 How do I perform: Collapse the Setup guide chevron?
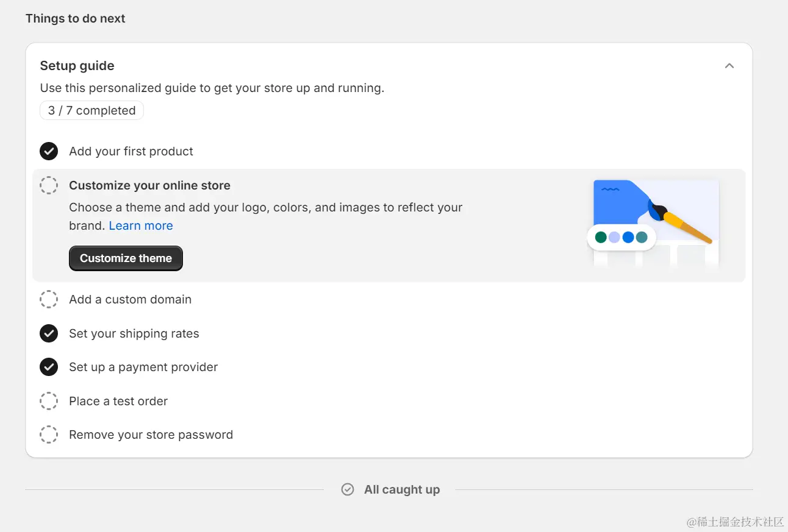pos(729,66)
